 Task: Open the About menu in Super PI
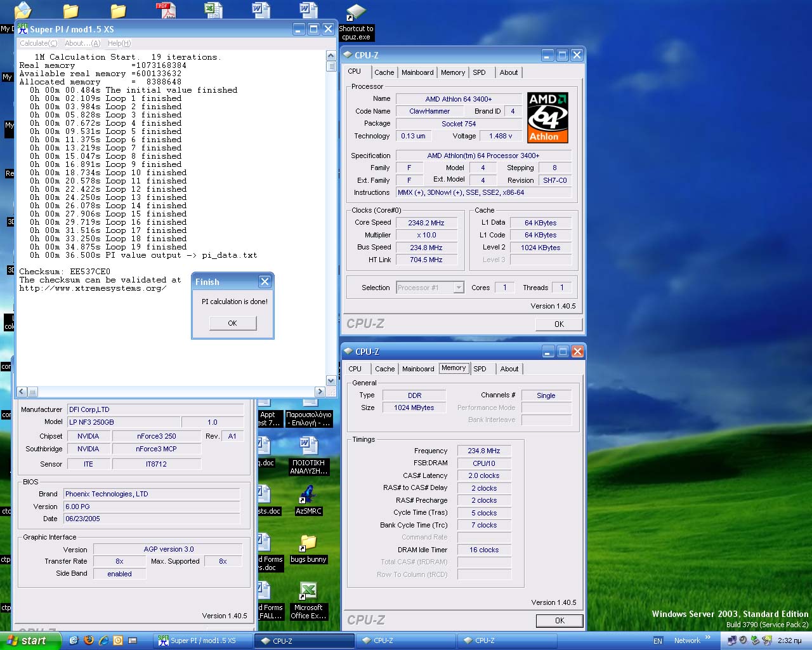(x=82, y=43)
